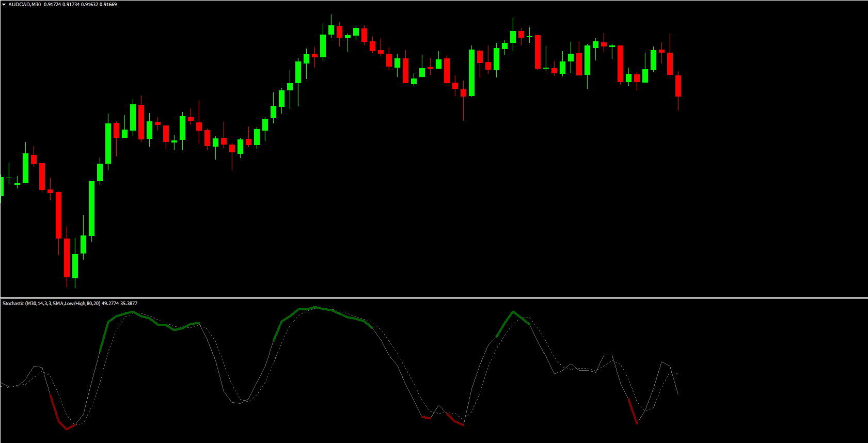Click the dropdown triangle beside AUDCAD,M30
Viewport: 868px width, 443px height.
(4, 5)
